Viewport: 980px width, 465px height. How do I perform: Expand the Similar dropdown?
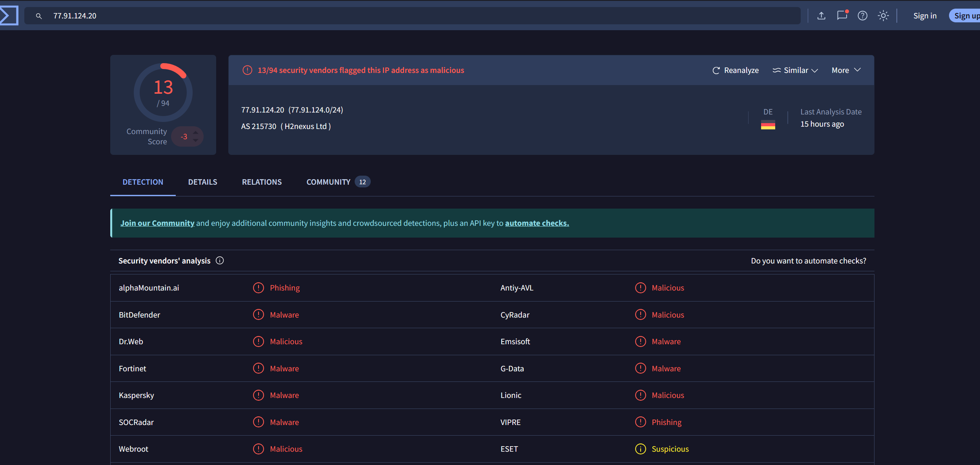coord(795,70)
